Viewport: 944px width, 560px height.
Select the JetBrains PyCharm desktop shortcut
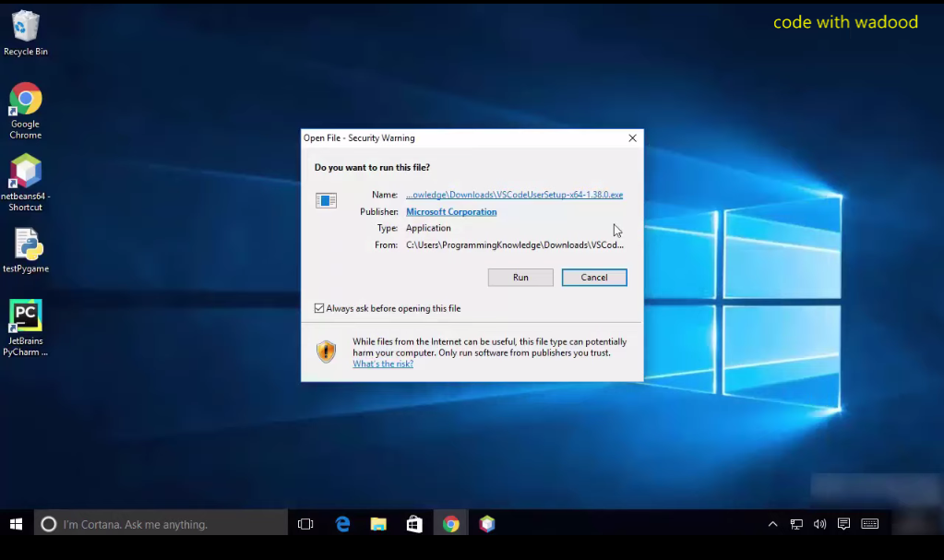click(25, 328)
